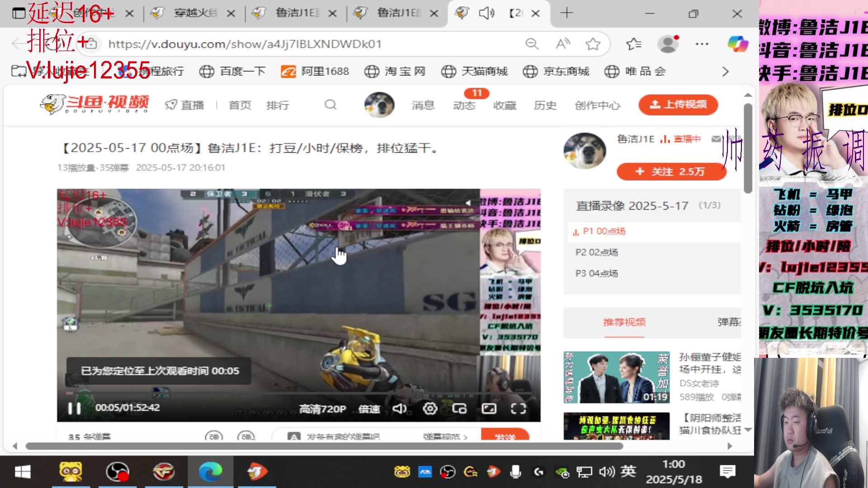
Task: Open 鲁洁J1E streamer avatar
Action: tap(585, 151)
